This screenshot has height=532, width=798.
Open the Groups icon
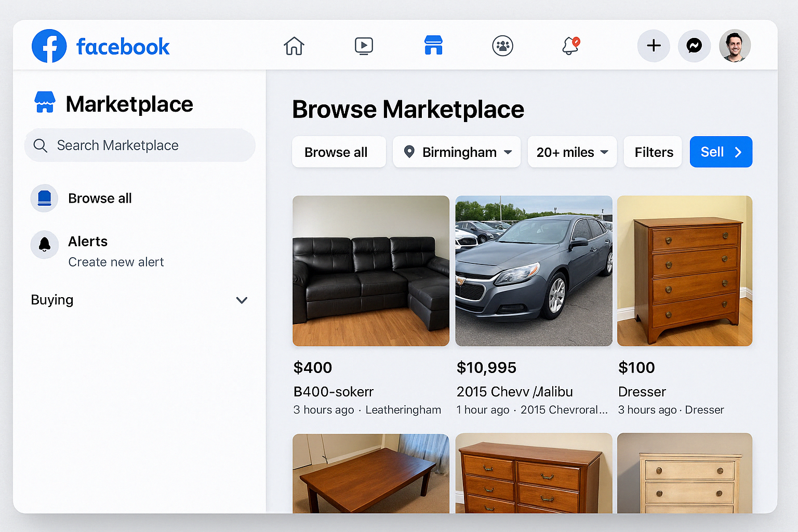pos(502,46)
